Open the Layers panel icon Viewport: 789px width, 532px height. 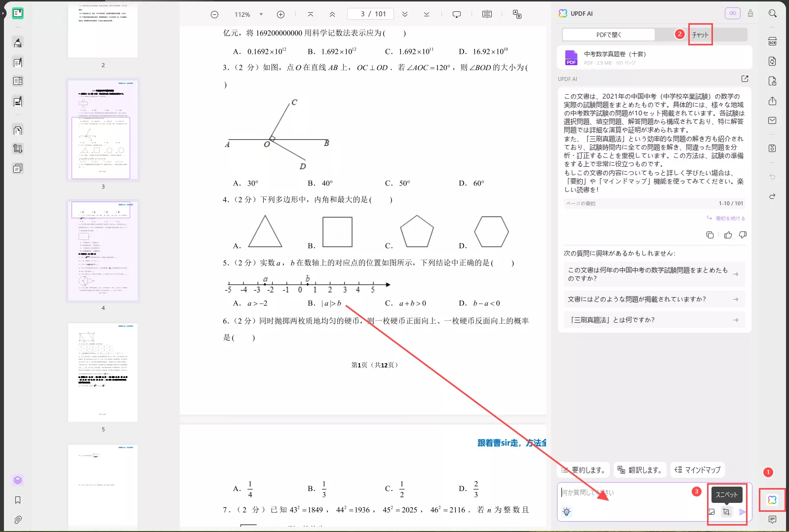click(18, 480)
